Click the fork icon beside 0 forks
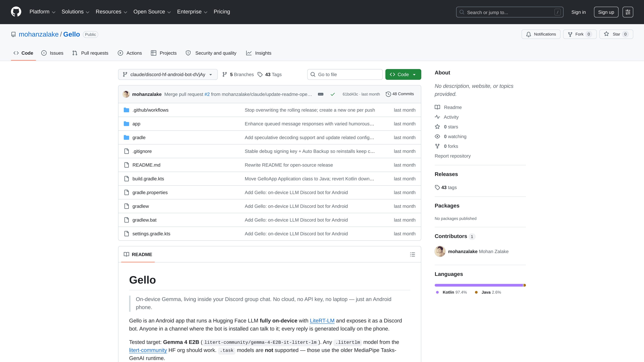The height and width of the screenshot is (362, 644). tap(437, 146)
